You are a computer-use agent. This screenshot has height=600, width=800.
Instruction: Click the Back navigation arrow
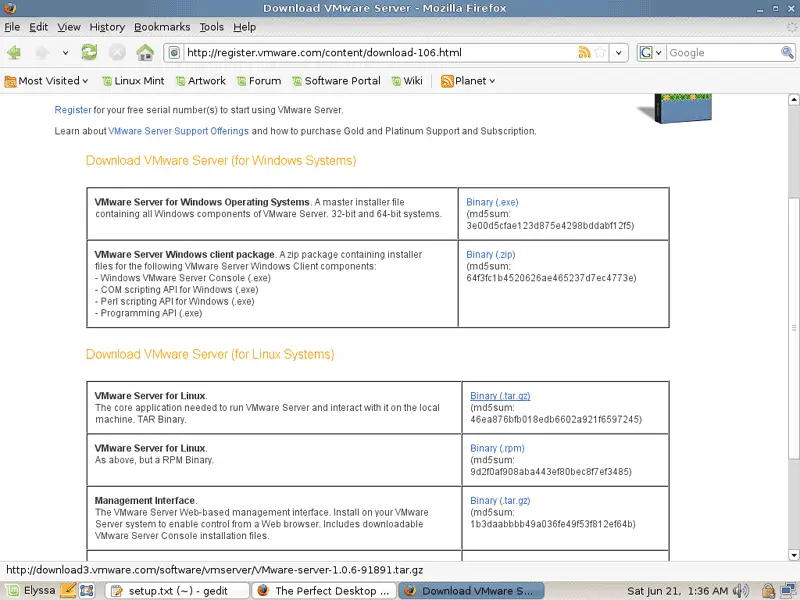(14, 52)
